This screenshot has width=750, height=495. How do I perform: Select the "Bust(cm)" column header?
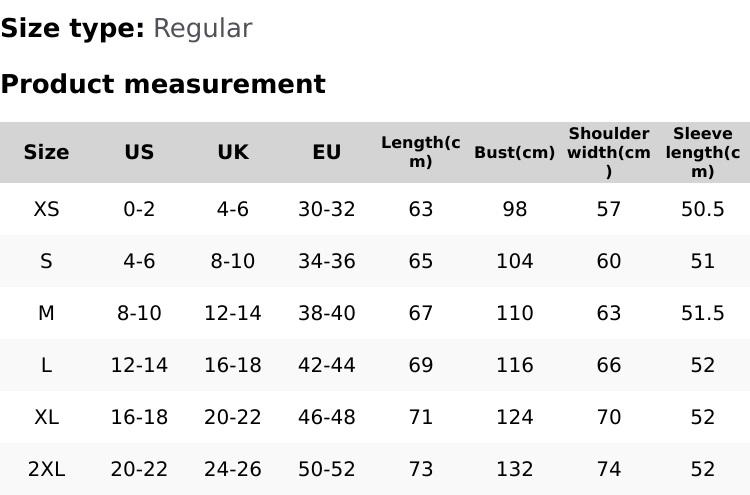point(514,152)
